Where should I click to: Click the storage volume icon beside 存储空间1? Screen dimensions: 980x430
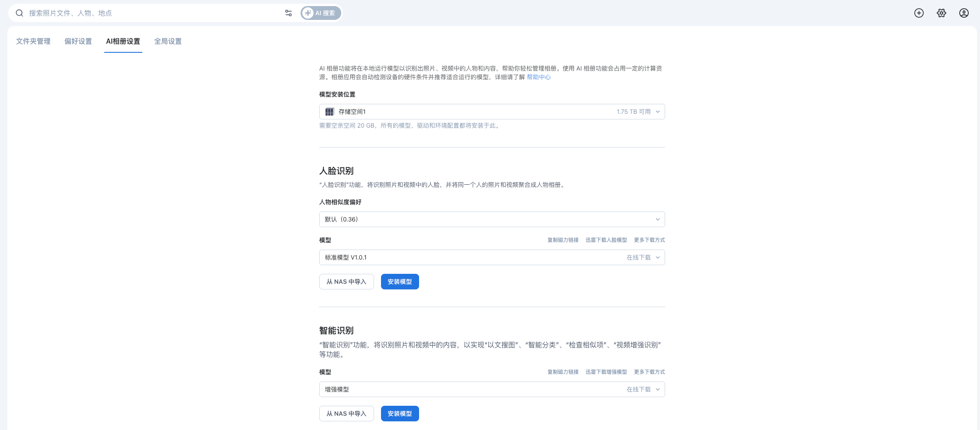[x=330, y=112]
